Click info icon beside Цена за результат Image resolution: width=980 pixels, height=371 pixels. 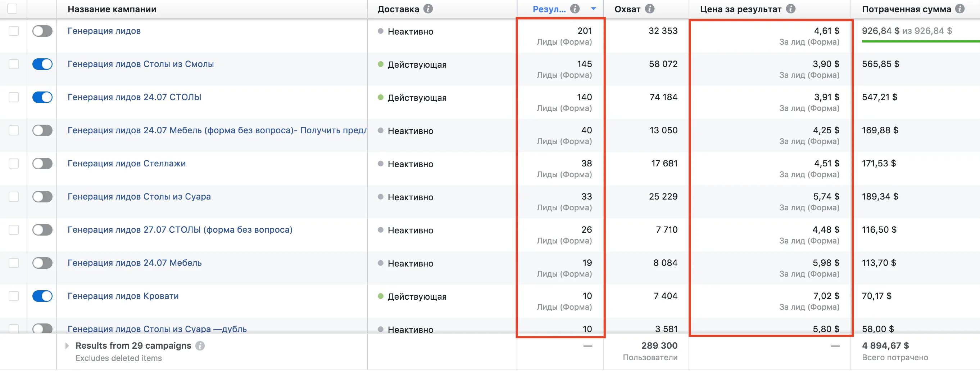[790, 9]
